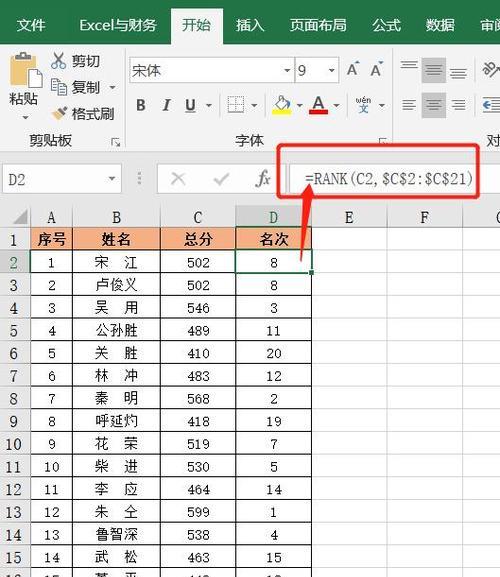The width and height of the screenshot is (500, 577).
Task: Select column D header
Action: pyautogui.click(x=273, y=217)
